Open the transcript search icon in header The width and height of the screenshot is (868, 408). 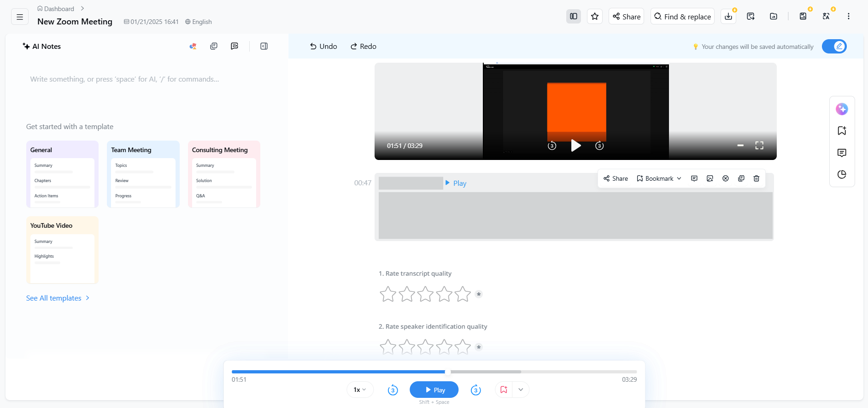tap(751, 17)
